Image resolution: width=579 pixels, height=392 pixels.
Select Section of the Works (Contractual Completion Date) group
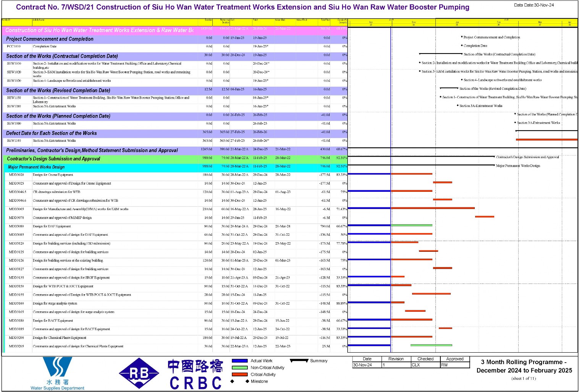click(x=175, y=56)
